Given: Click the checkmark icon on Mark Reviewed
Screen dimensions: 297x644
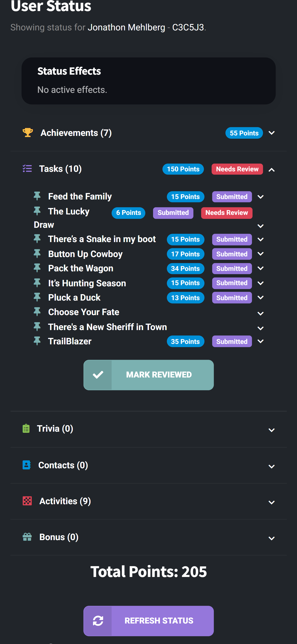Looking at the screenshot, I should (98, 375).
